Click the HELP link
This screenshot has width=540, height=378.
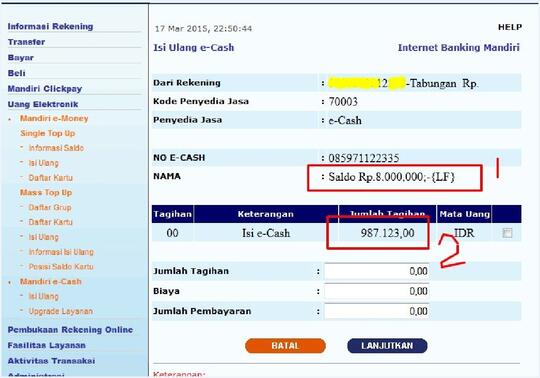[510, 27]
